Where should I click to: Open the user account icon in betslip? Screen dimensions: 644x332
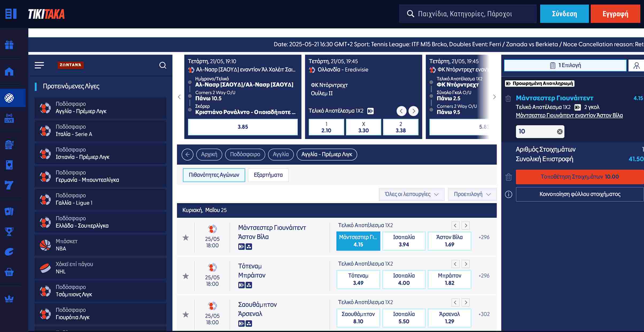(x=637, y=66)
